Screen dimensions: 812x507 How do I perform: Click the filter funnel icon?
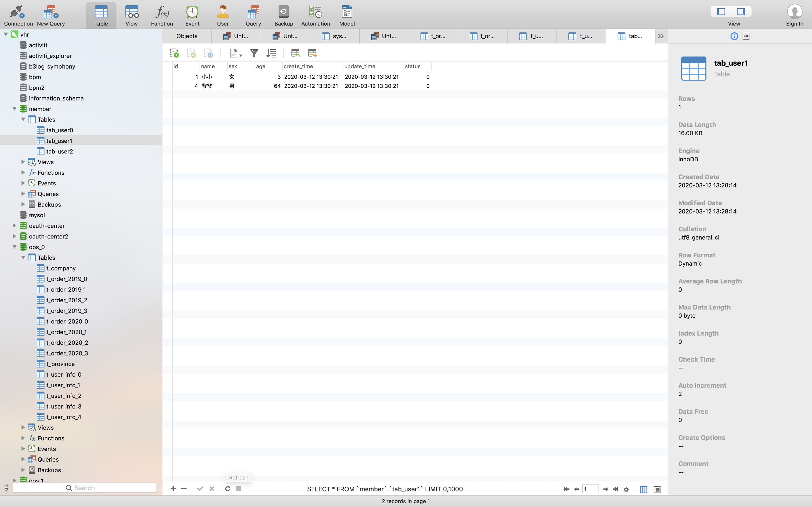point(254,53)
